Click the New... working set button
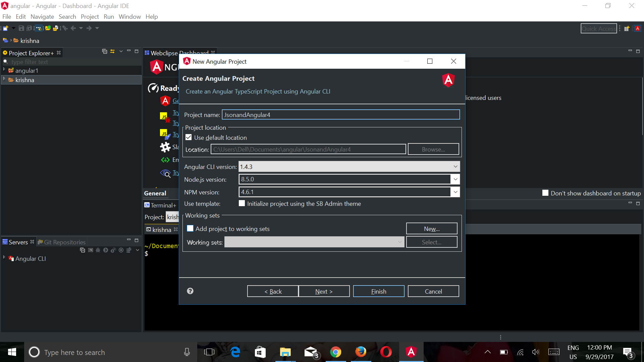The height and width of the screenshot is (362, 644). pos(432,229)
